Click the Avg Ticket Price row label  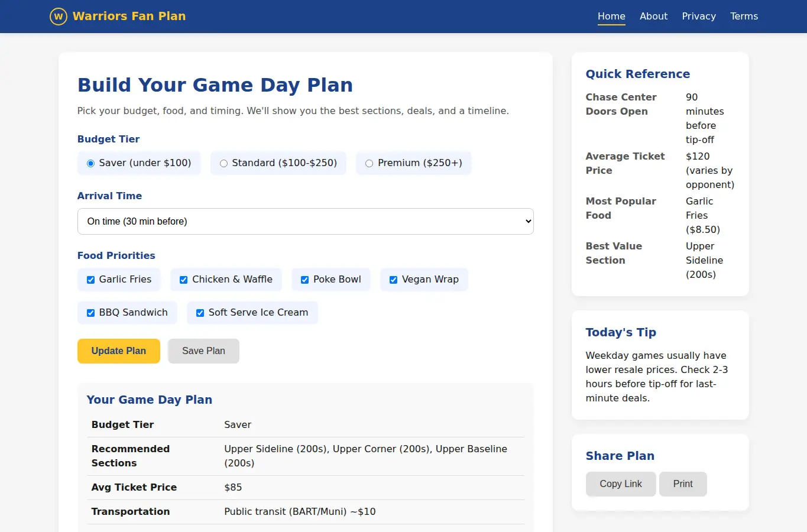134,487
